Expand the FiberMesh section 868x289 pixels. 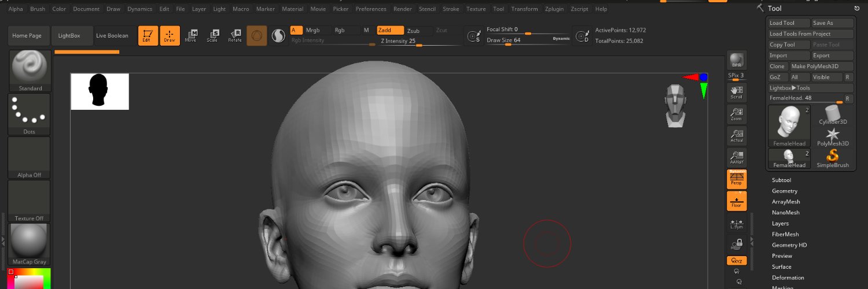[x=785, y=234]
